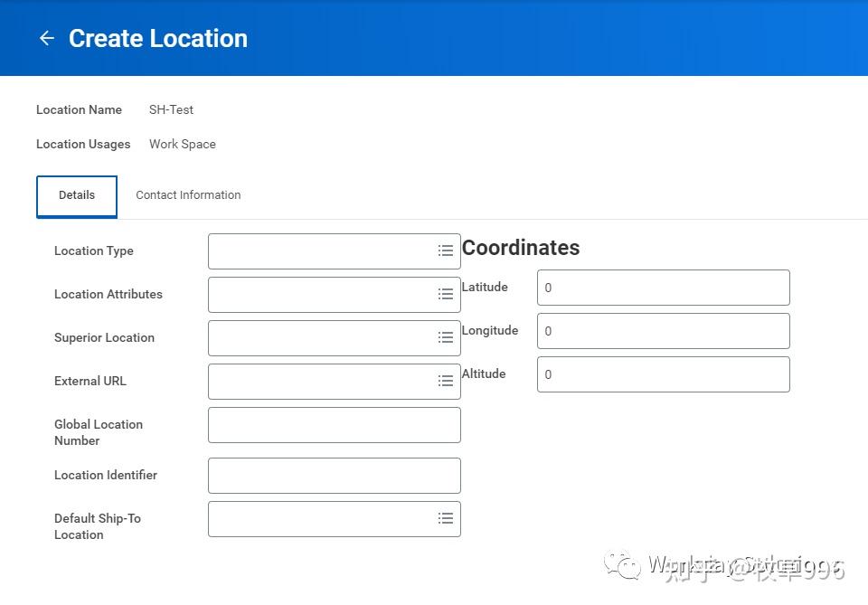This screenshot has height=605, width=868.
Task: Click the Location Identifier field
Action: pos(335,475)
